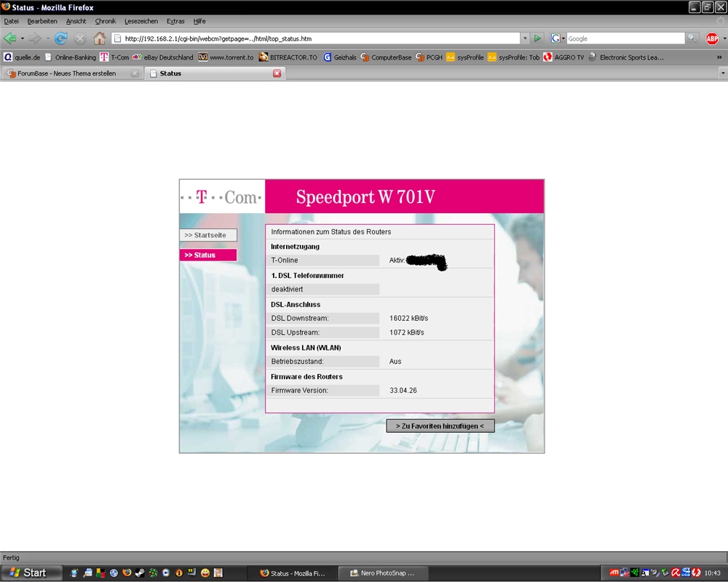Click the T-Com logo
The height and width of the screenshot is (582, 728).
click(x=222, y=196)
